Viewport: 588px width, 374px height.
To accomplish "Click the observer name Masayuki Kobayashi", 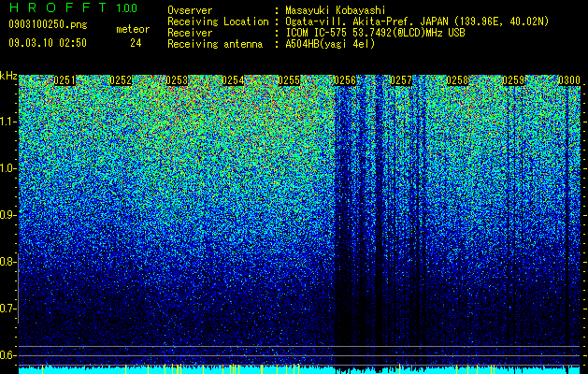I will click(336, 10).
